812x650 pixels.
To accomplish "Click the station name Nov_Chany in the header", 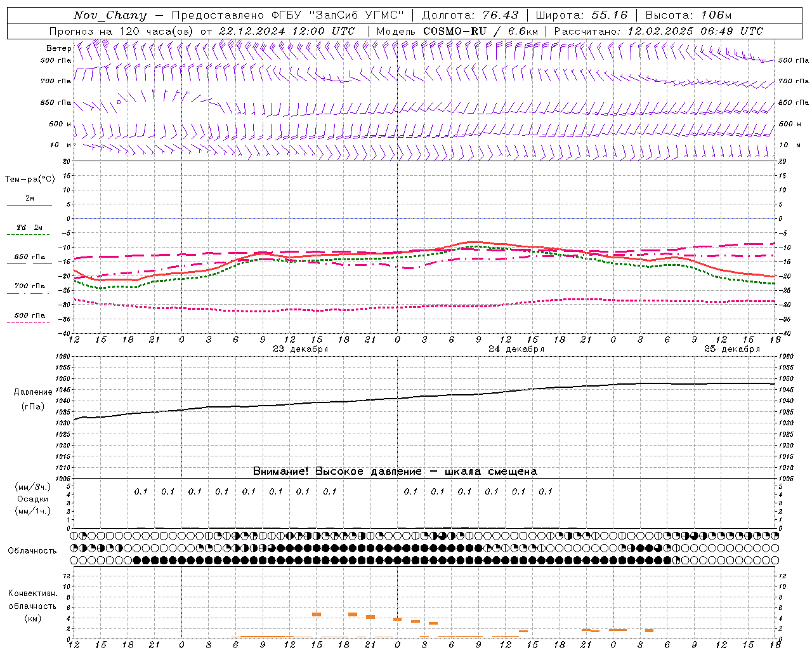I will [x=110, y=15].
